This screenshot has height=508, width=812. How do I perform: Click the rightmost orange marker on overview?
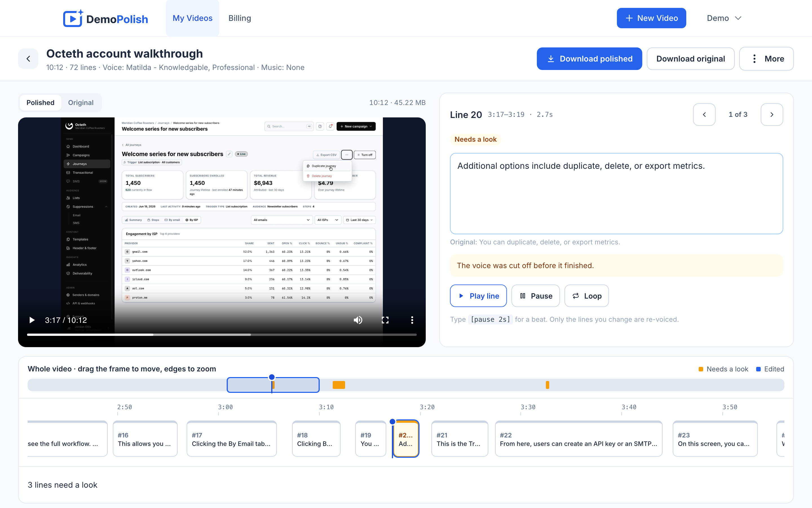[x=547, y=385]
